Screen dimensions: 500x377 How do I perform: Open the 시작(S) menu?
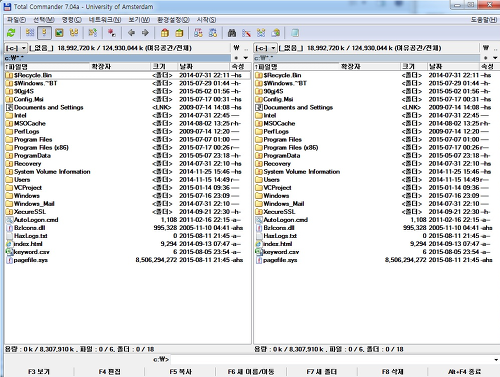(206, 20)
